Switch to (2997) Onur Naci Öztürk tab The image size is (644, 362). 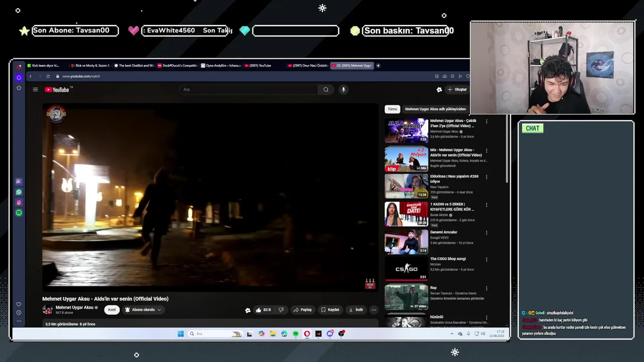(307, 65)
